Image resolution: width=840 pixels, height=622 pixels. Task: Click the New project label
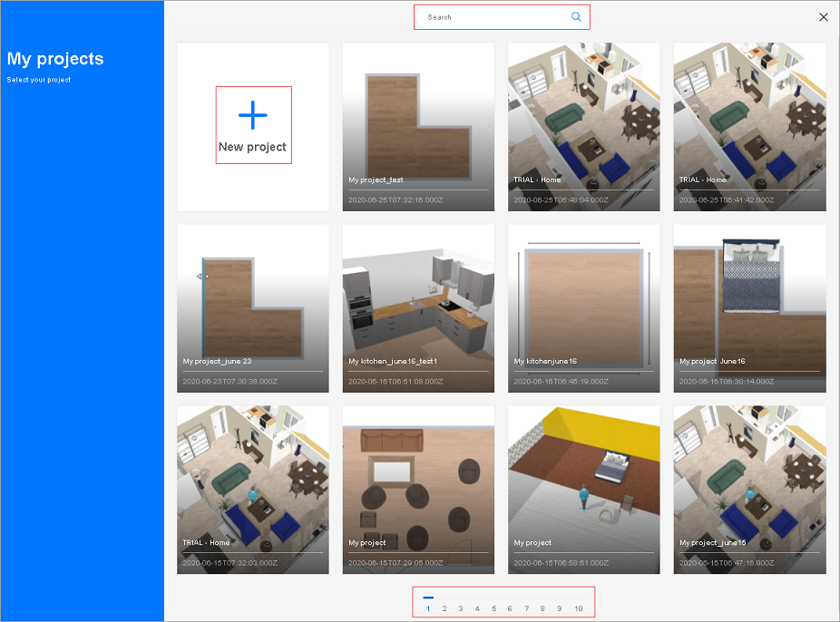tap(252, 147)
